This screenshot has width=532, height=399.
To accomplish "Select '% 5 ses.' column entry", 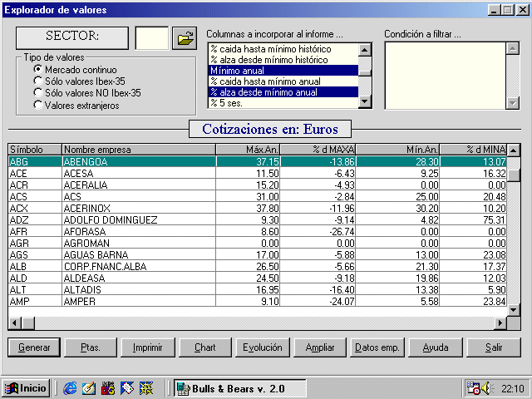I will coord(283,103).
